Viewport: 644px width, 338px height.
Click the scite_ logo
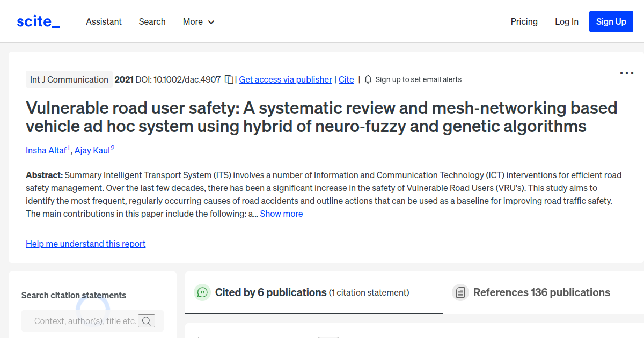point(38,21)
